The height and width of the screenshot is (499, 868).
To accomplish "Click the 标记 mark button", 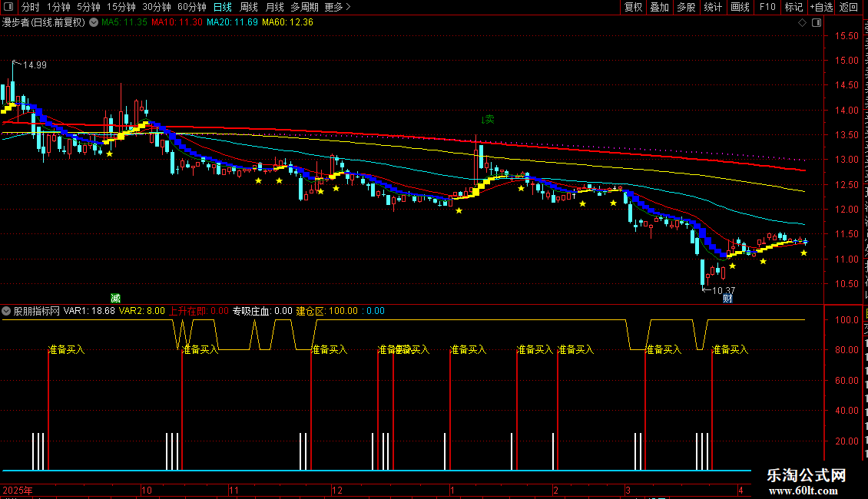I will [x=793, y=7].
